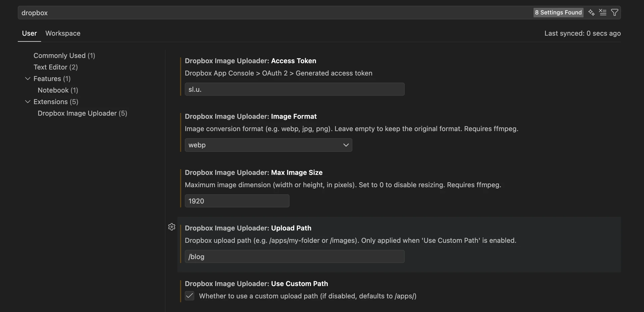Collapse the Extensions tree section
The width and height of the screenshot is (644, 312).
tap(28, 102)
